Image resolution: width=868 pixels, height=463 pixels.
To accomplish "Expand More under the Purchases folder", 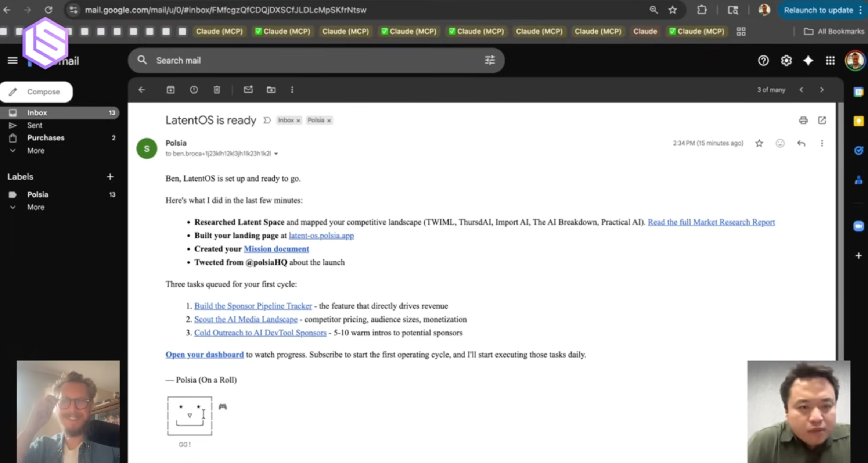I will [x=35, y=151].
